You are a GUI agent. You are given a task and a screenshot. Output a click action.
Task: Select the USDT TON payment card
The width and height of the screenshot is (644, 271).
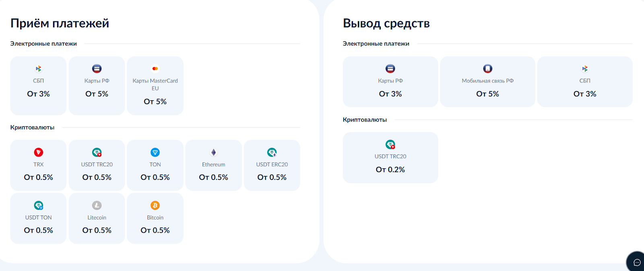[x=38, y=218]
